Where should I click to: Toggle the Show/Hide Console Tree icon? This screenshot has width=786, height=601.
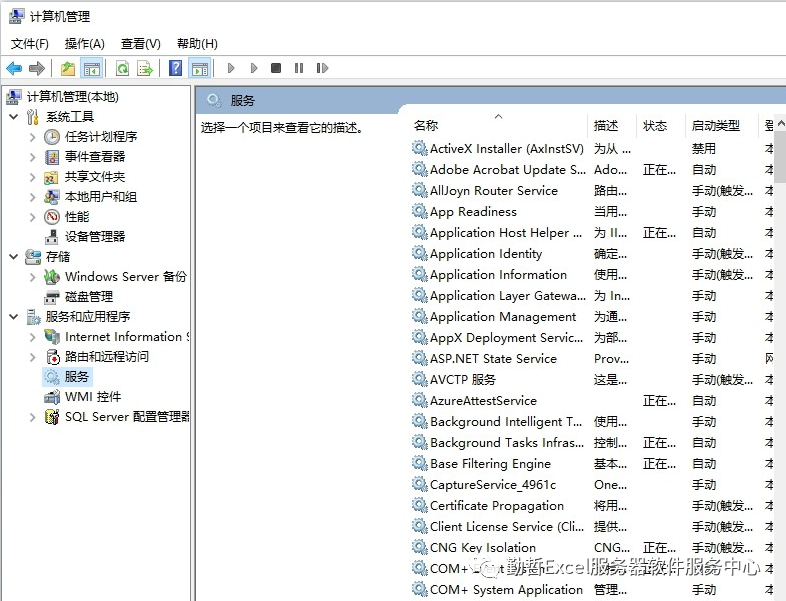(92, 68)
